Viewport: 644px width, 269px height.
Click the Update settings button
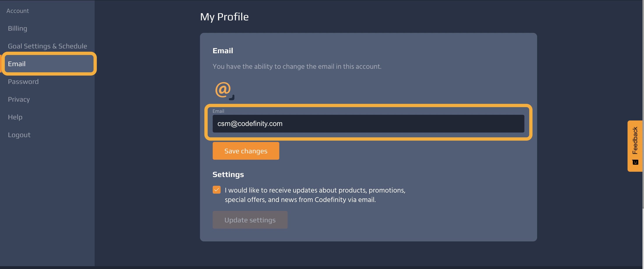pos(250,220)
